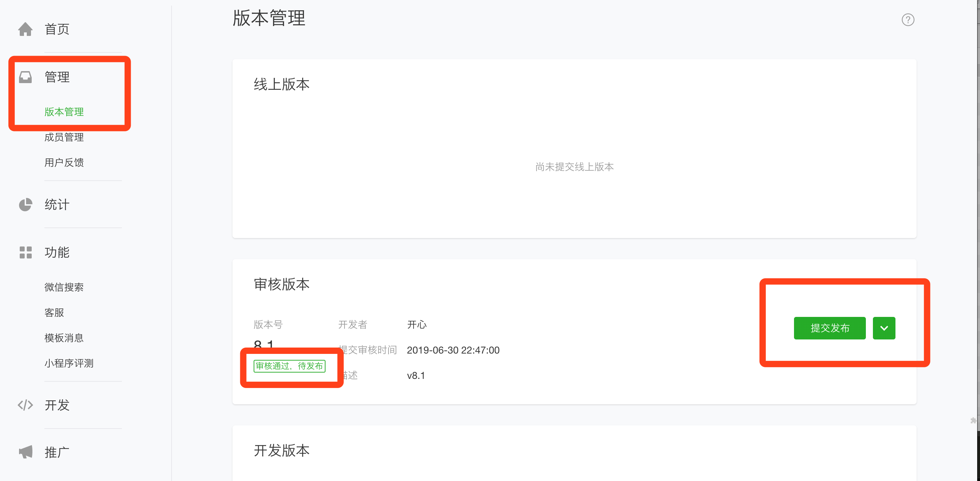Open 版本管理 in the sidebar

pyautogui.click(x=64, y=112)
